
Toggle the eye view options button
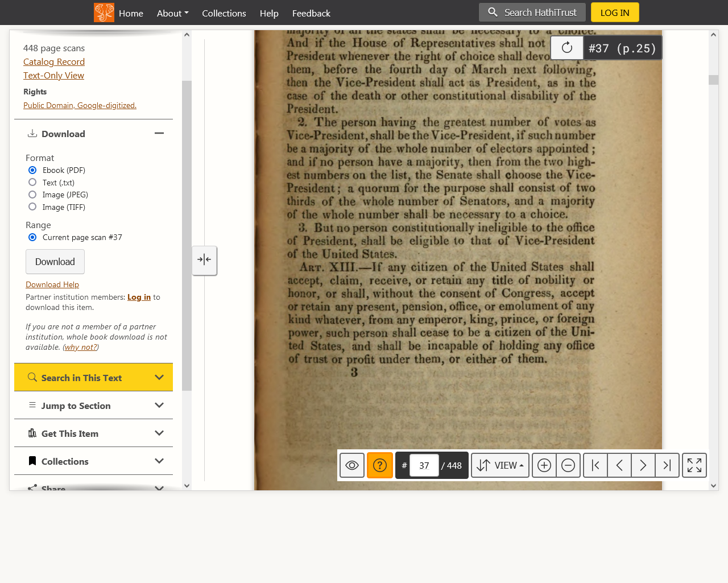click(x=352, y=465)
